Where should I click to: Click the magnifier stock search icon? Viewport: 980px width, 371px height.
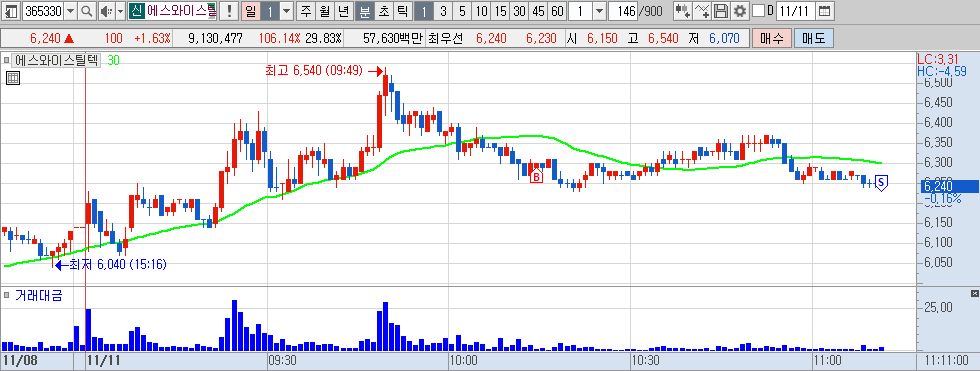point(87,11)
